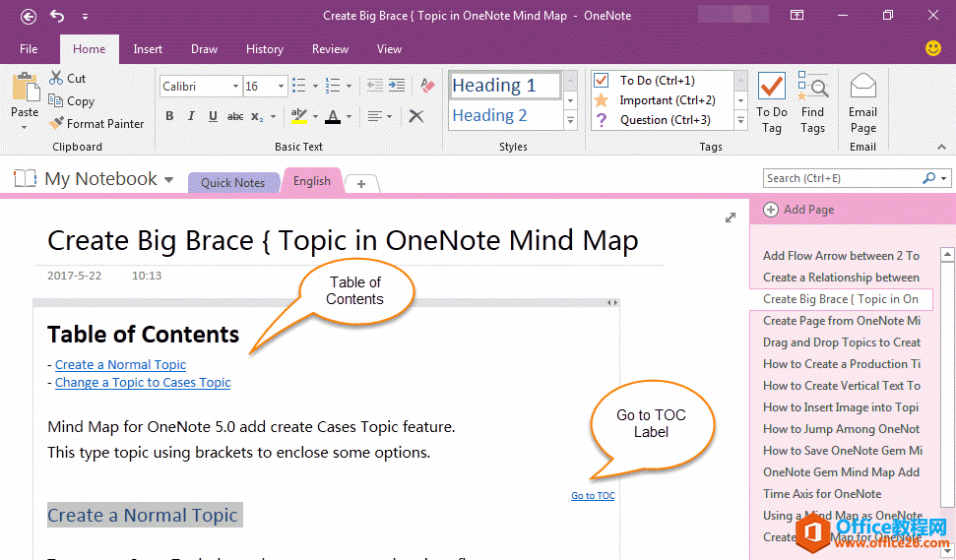This screenshot has width=956, height=560.
Task: Click the Delete X icon
Action: [415, 116]
